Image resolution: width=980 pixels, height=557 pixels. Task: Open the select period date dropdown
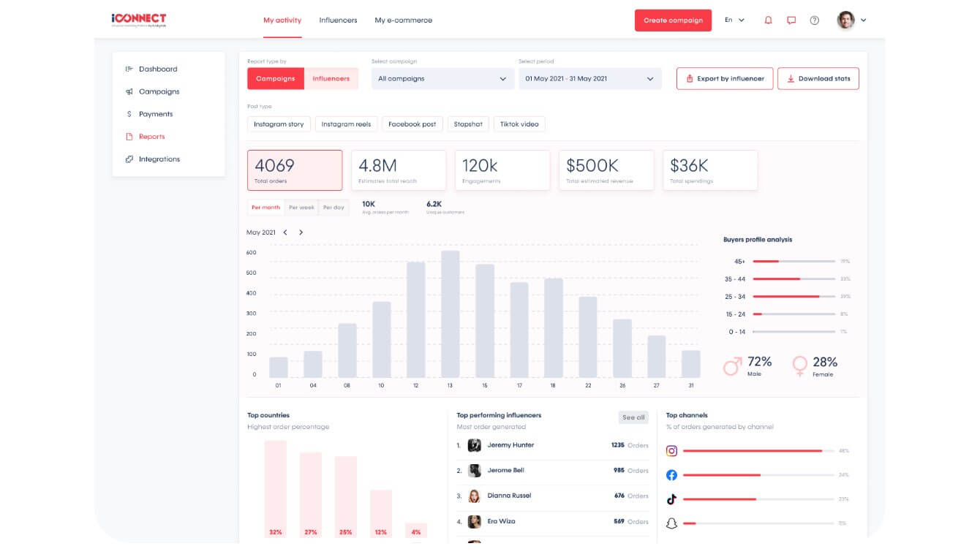(x=589, y=79)
